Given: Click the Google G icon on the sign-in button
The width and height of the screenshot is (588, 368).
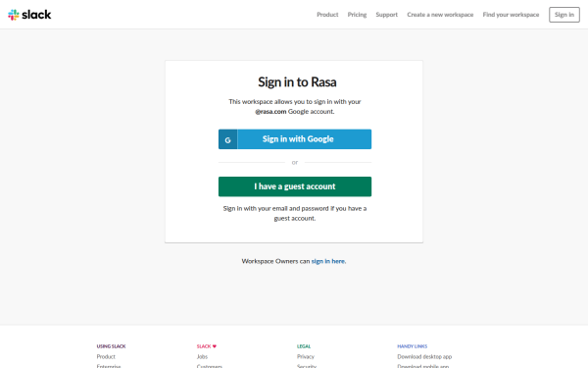Looking at the screenshot, I should [x=227, y=139].
